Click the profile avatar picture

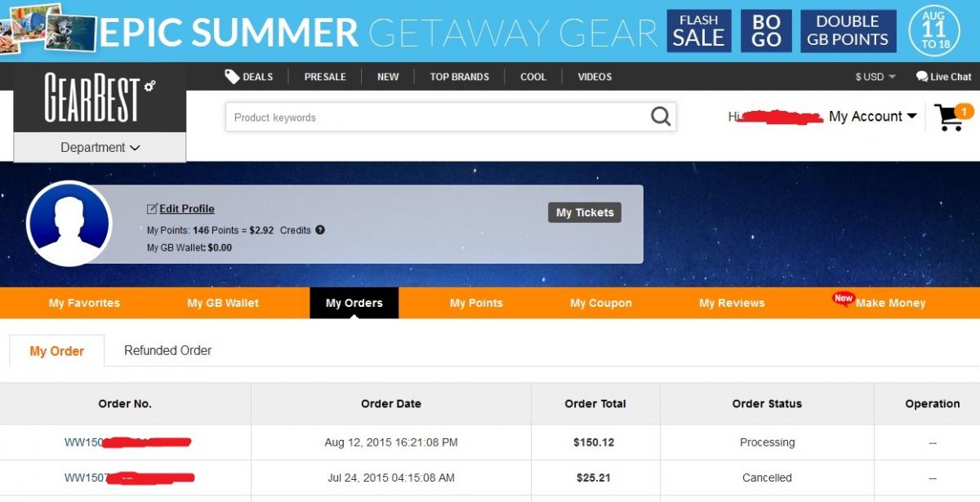[69, 224]
